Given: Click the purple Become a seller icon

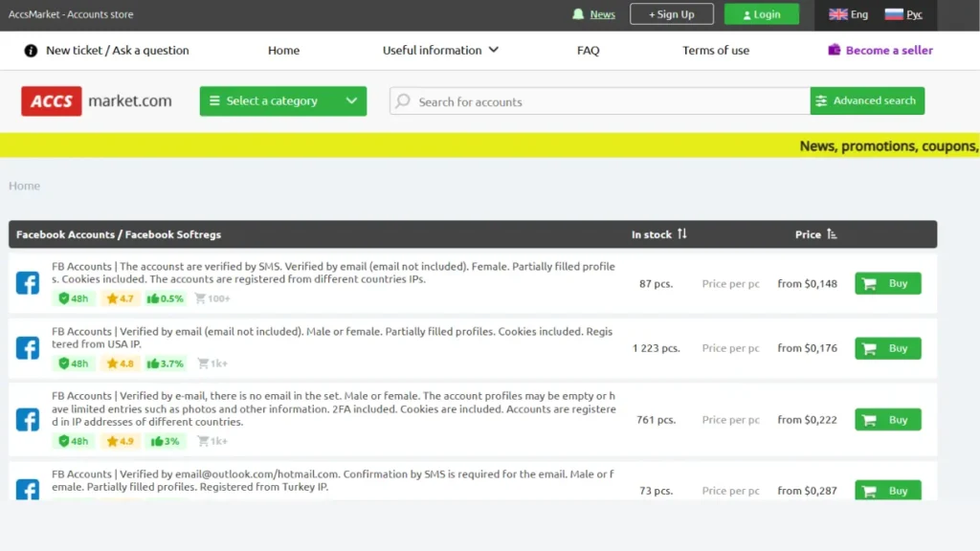Looking at the screenshot, I should tap(835, 51).
